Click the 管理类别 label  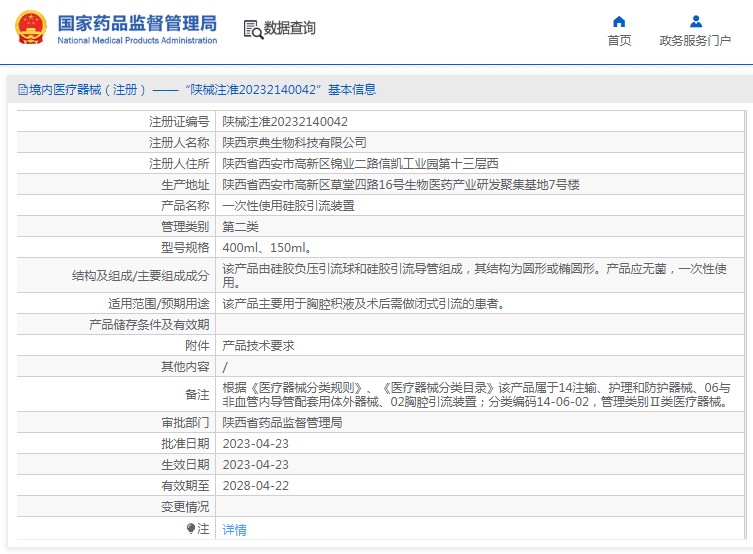pyautogui.click(x=185, y=227)
